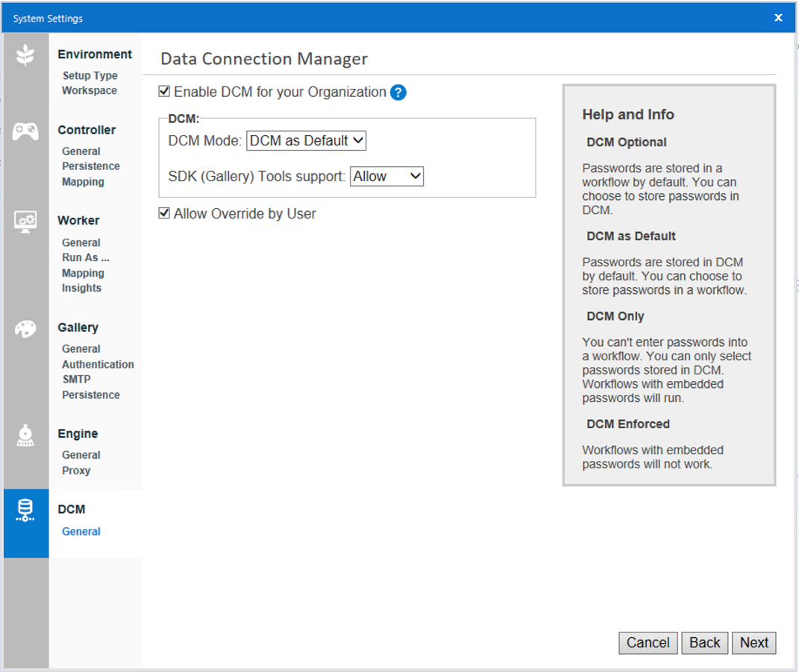Cancel the settings wizard
This screenshot has height=672, width=799.
[x=648, y=643]
